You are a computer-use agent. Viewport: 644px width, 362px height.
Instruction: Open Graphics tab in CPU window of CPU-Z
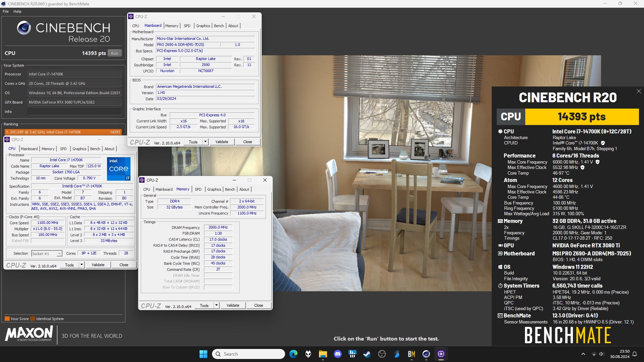click(79, 149)
